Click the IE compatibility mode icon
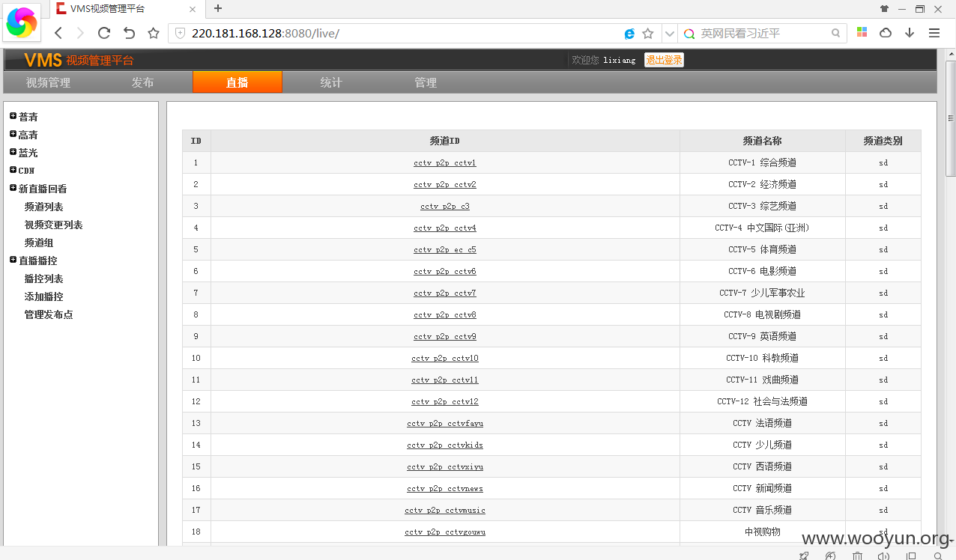This screenshot has width=956, height=560. tap(629, 34)
